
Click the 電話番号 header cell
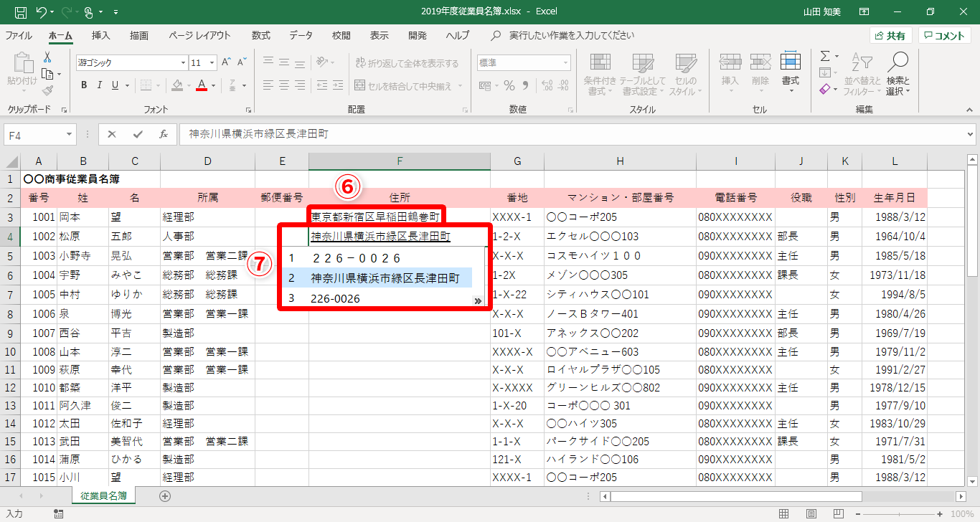(735, 198)
